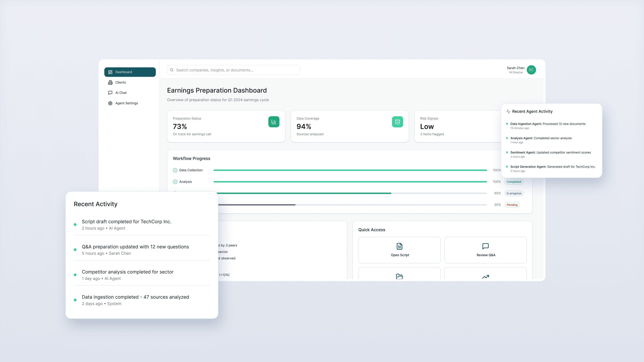Image resolution: width=644 pixels, height=362 pixels.
Task: Click the open folder icon in Quick Access
Action: 399,276
